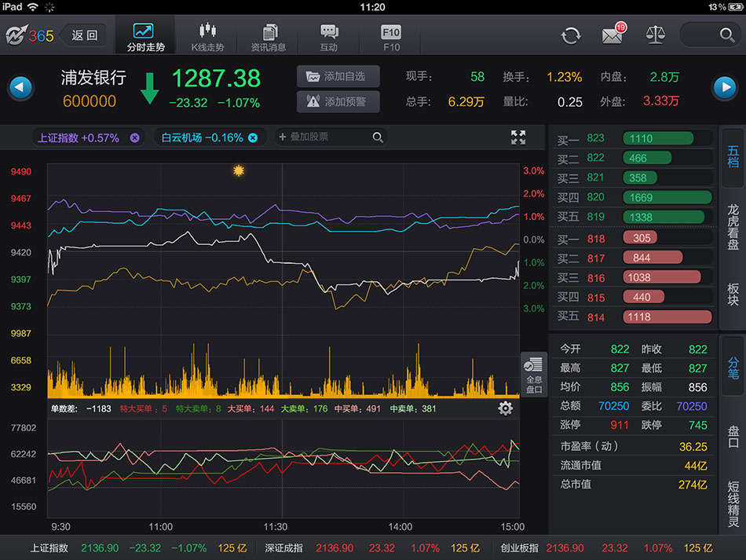This screenshot has height=560, width=746.
Task: Click the current price 1287.38
Action: [x=216, y=79]
